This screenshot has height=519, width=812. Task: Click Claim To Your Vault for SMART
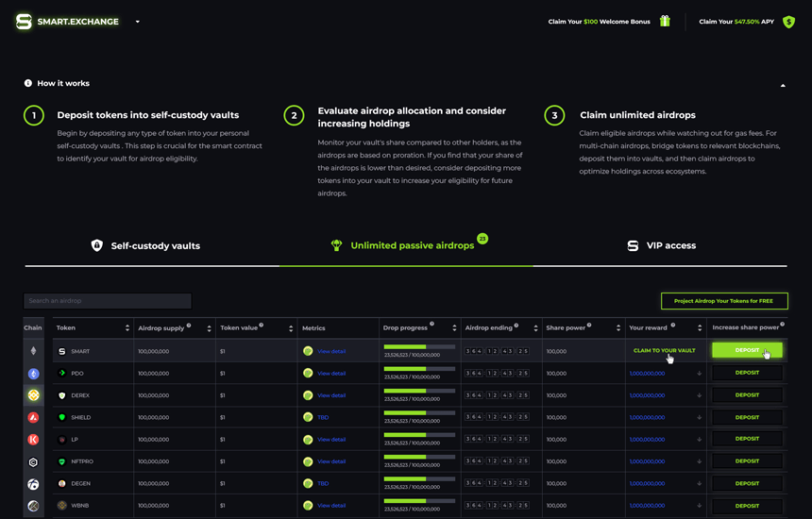tap(664, 351)
